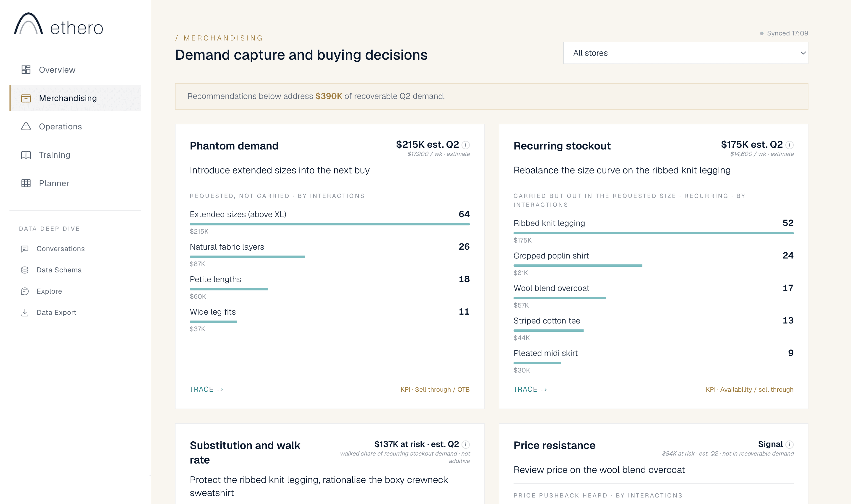The image size is (851, 504).
Task: Open Operations section
Action: (x=75, y=126)
